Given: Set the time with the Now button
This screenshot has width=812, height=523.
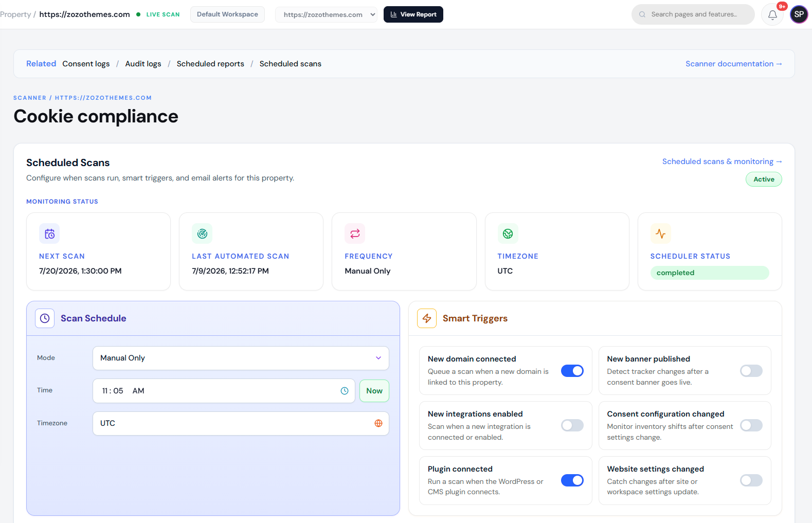Looking at the screenshot, I should [x=374, y=391].
